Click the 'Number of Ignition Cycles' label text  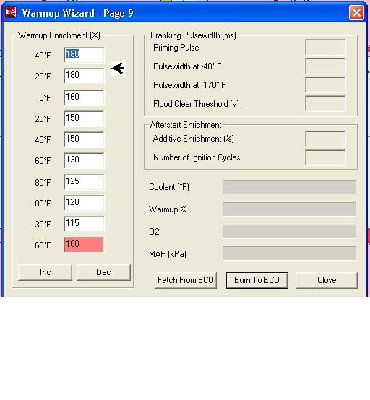[196, 157]
